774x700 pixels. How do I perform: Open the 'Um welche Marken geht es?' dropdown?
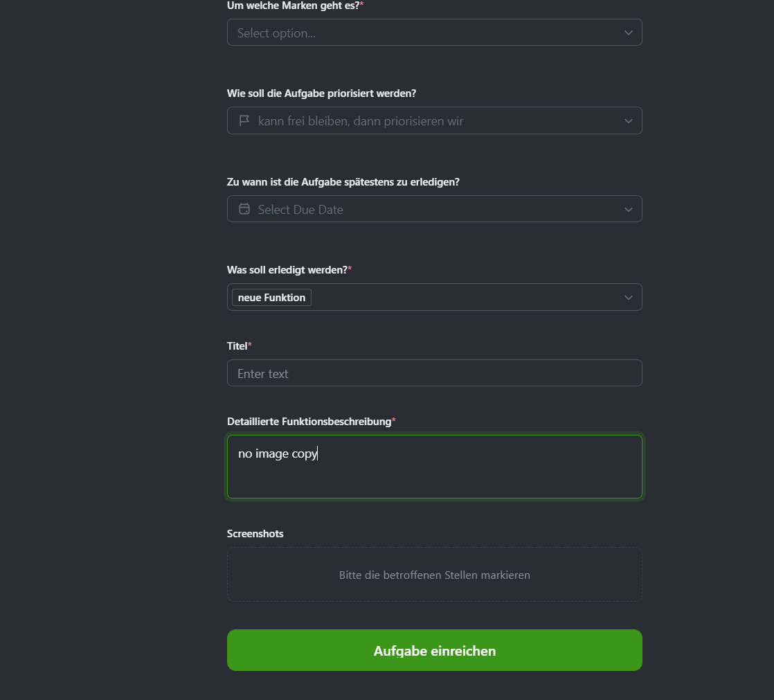(434, 32)
